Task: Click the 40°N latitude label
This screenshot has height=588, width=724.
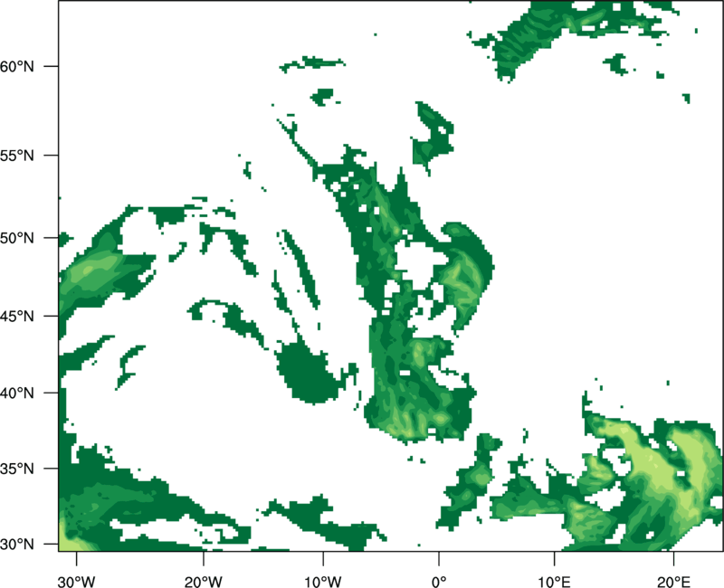Action: 16,393
